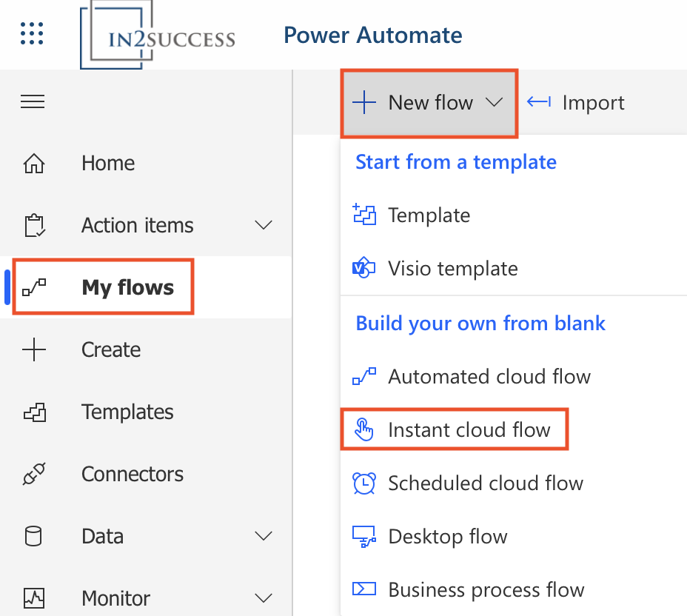
Task: Click the IN2SUCCESS logo
Action: click(x=158, y=35)
